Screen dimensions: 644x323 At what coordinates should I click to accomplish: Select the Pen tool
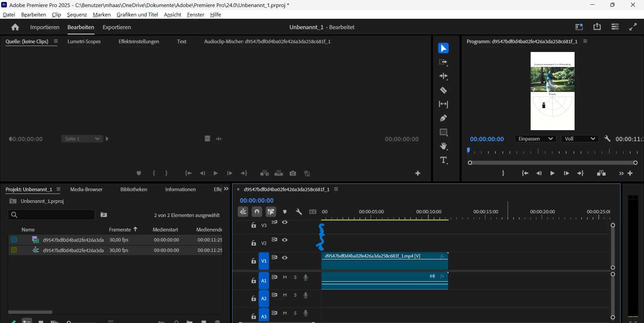pos(443,118)
